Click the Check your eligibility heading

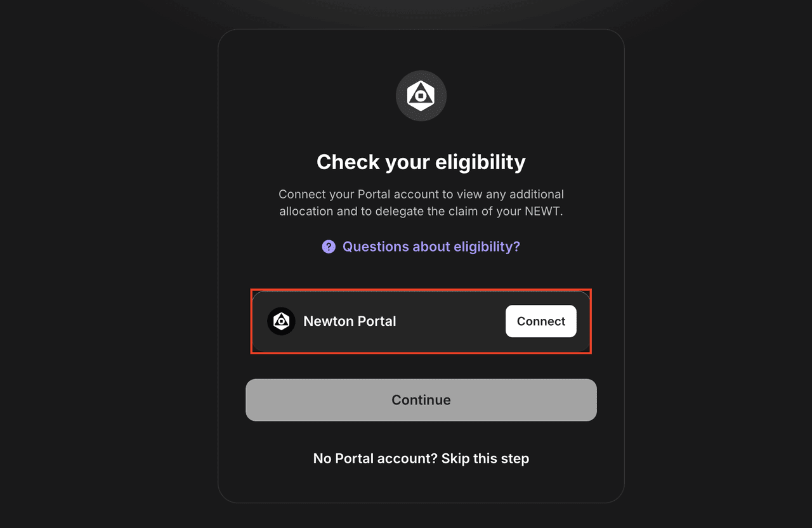coord(421,162)
